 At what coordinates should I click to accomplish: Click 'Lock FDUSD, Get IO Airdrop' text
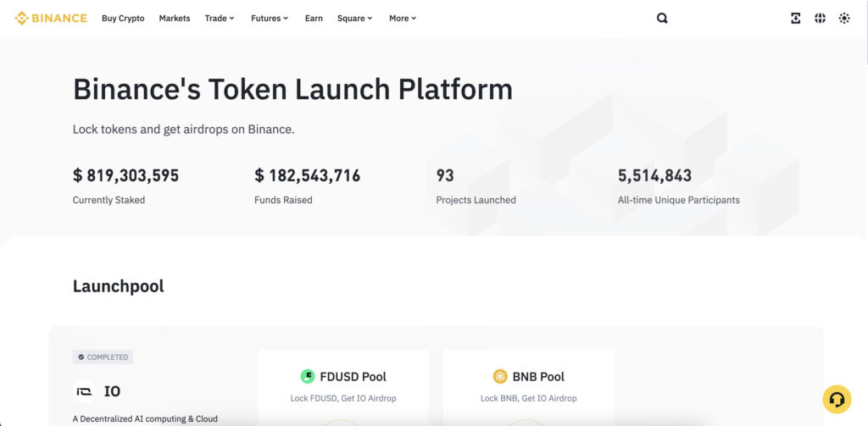(x=343, y=398)
